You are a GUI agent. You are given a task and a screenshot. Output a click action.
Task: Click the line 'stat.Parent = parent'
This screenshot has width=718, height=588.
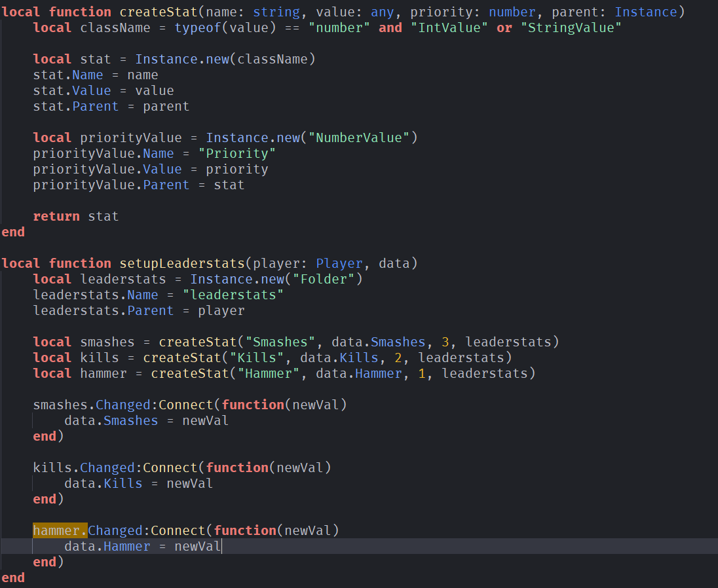pyautogui.click(x=111, y=106)
